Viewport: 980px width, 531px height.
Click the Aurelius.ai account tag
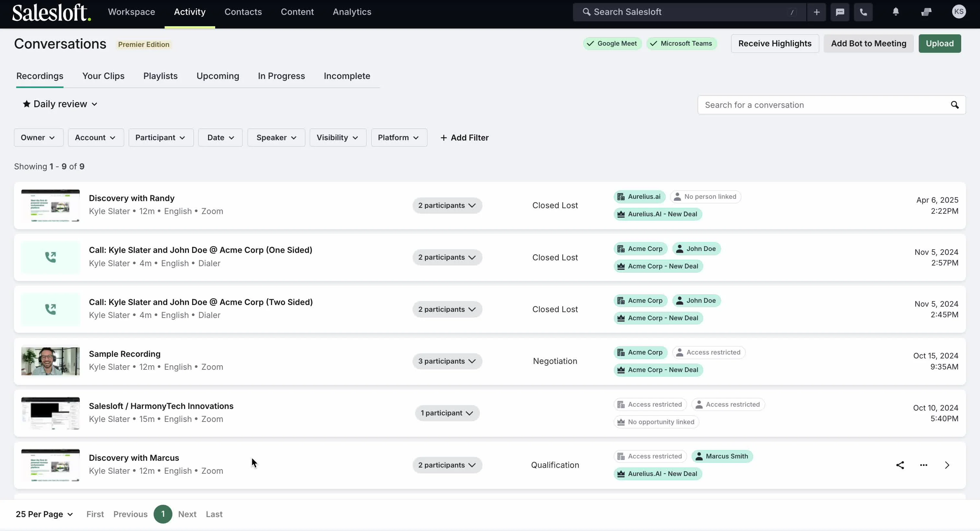pyautogui.click(x=639, y=197)
